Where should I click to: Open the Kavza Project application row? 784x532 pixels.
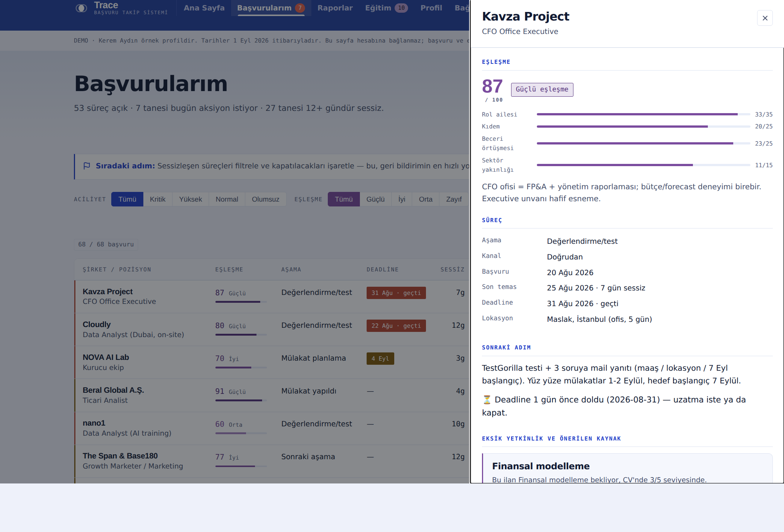pos(272,297)
